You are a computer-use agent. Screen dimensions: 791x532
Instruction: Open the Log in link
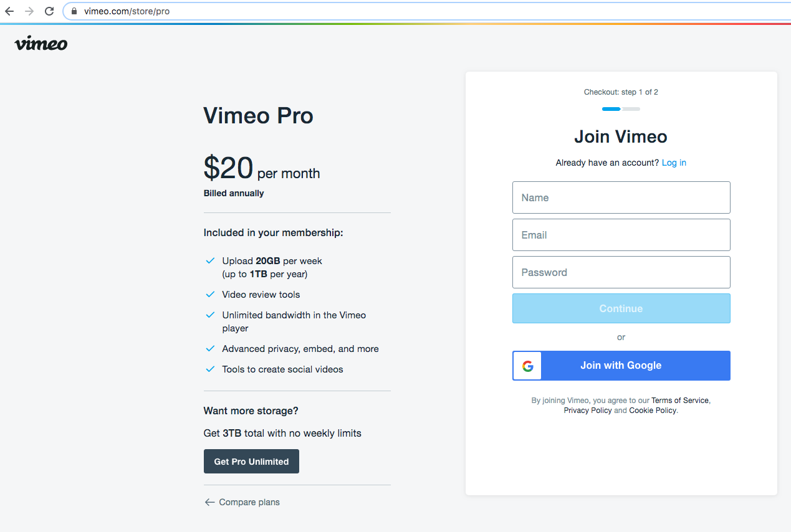click(x=674, y=163)
